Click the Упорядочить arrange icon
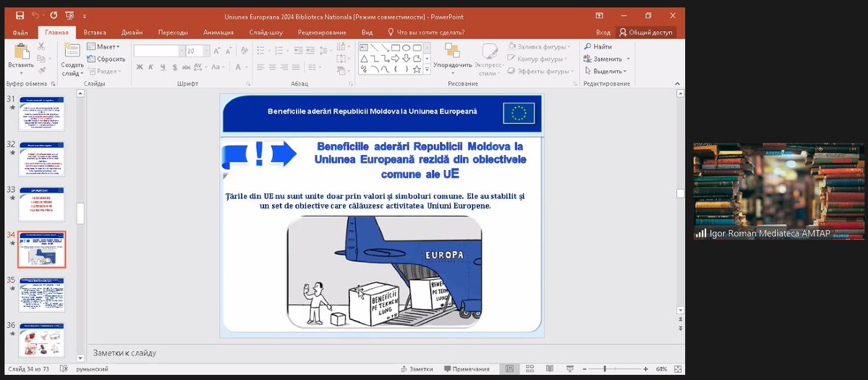This screenshot has height=380, width=868. [x=452, y=50]
